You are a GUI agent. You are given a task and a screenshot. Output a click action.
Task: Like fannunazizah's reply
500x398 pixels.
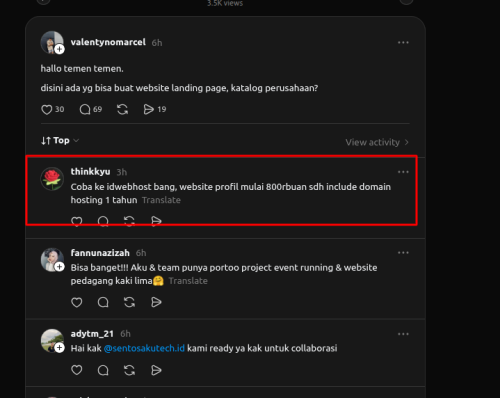click(77, 302)
